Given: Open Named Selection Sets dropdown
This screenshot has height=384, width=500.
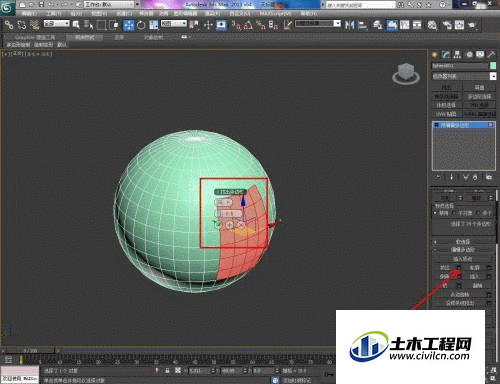Looking at the screenshot, I should point(337,24).
